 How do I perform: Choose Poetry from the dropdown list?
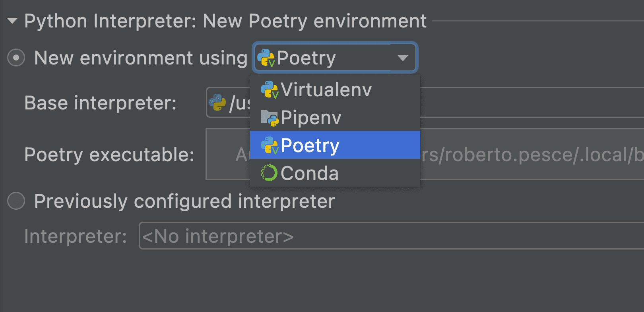pyautogui.click(x=335, y=145)
